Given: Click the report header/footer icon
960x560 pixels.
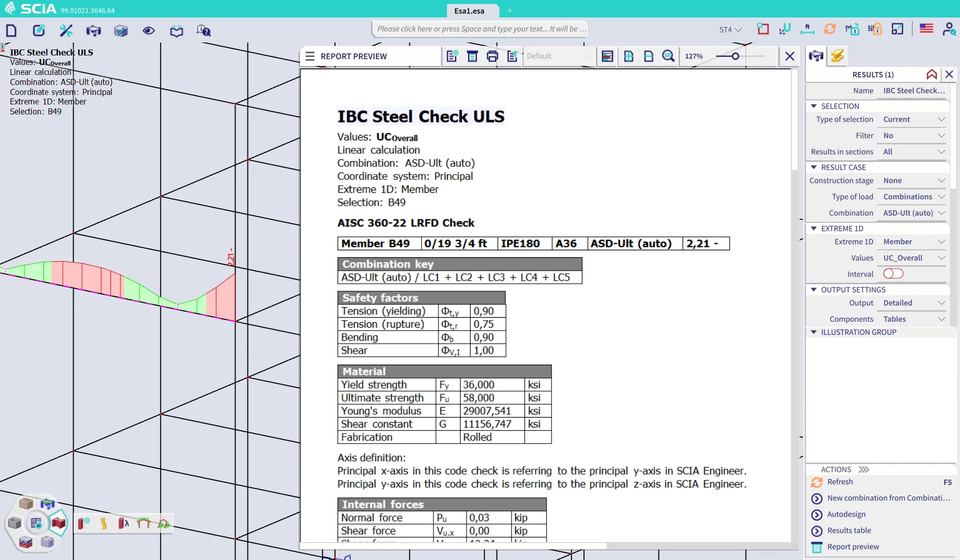Looking at the screenshot, I should pyautogui.click(x=472, y=56).
